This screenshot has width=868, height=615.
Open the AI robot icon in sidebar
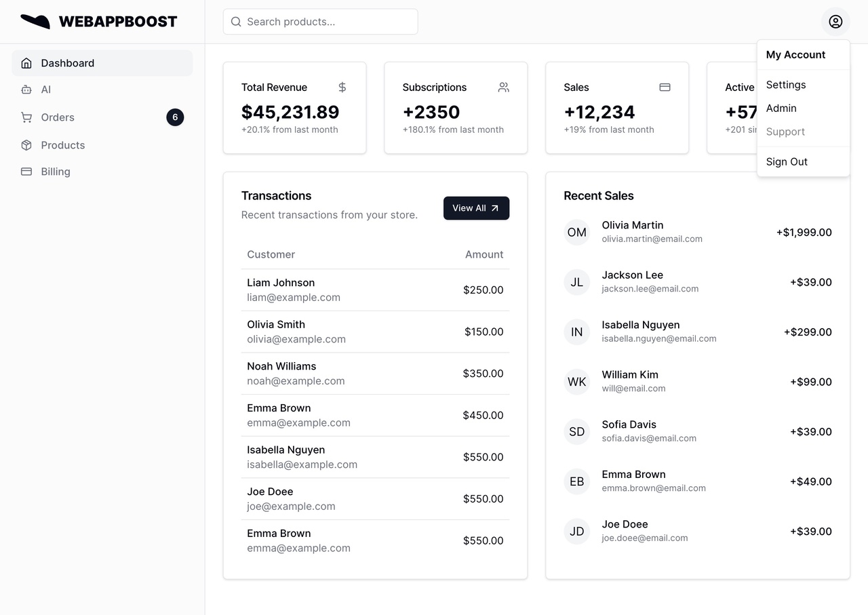tap(26, 90)
